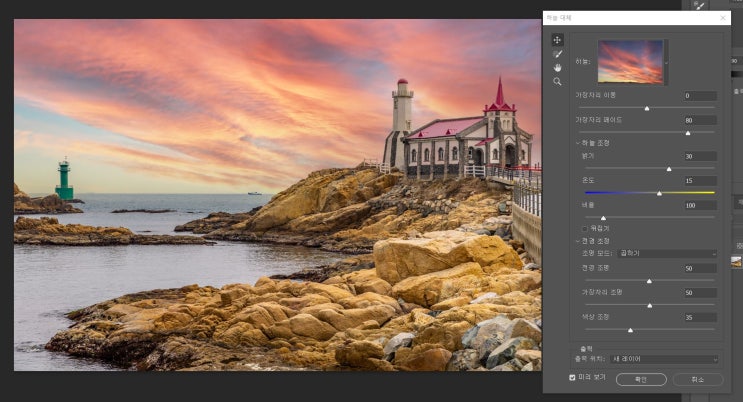Open the sky preset picker dropdown arrow
Screen dimensions: 743x402
click(667, 62)
